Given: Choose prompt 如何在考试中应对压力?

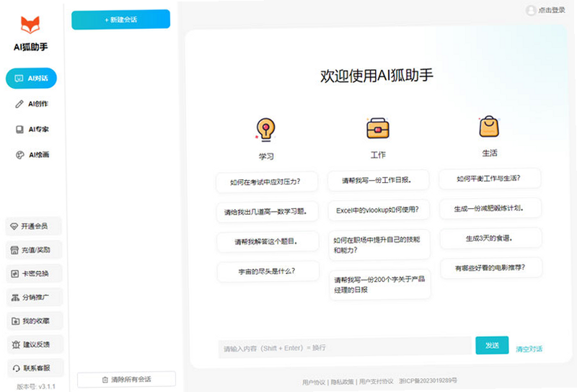Looking at the screenshot, I should pyautogui.click(x=267, y=182).
